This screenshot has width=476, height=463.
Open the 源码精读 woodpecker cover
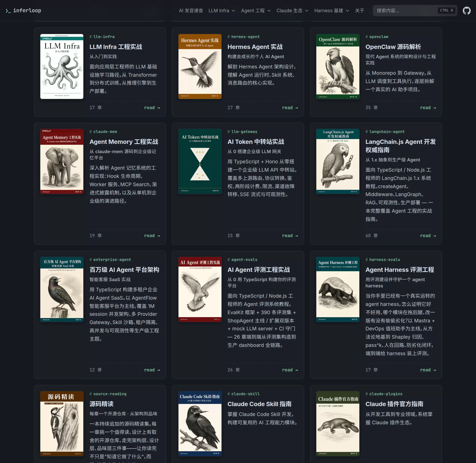(x=62, y=424)
